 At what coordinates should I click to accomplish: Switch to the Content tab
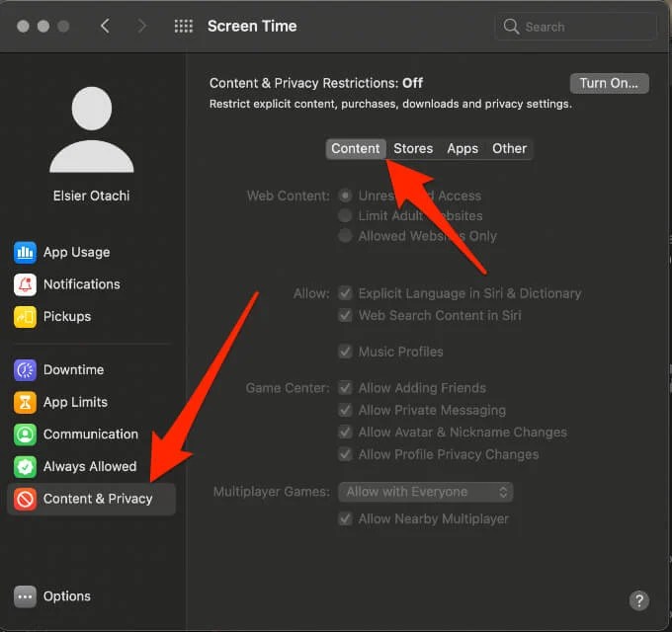(x=356, y=148)
